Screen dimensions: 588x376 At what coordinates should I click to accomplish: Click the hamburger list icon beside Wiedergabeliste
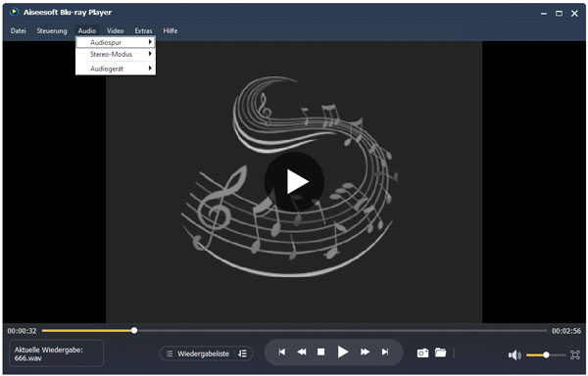(x=170, y=353)
